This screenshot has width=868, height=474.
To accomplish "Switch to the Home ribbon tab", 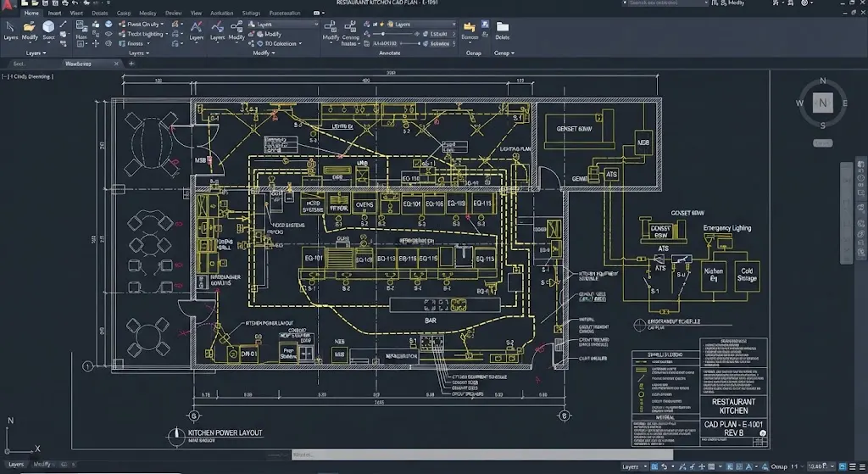I will [31, 13].
